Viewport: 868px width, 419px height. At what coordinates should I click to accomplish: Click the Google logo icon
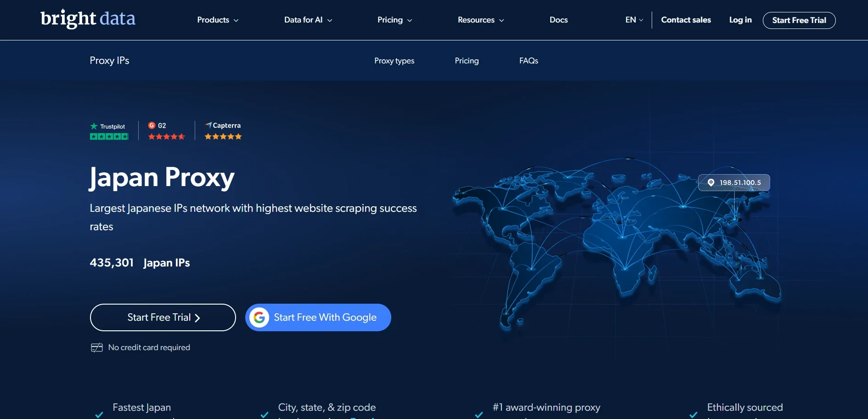tap(259, 317)
